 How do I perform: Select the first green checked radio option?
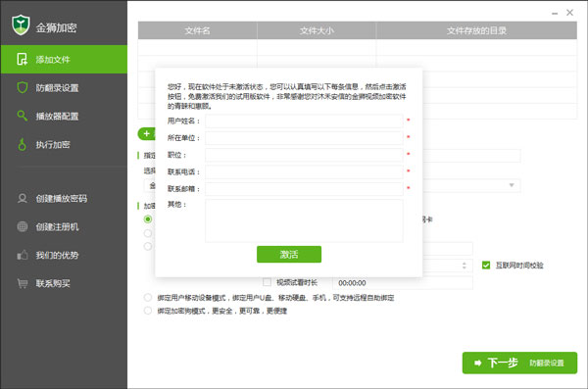[148, 219]
